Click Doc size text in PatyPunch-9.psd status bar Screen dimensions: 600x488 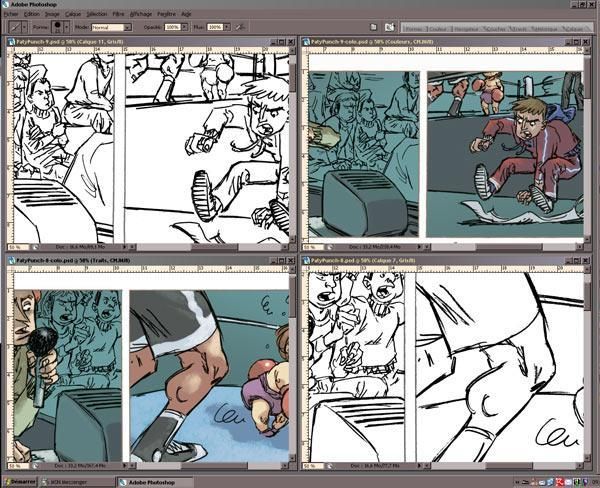80,247
